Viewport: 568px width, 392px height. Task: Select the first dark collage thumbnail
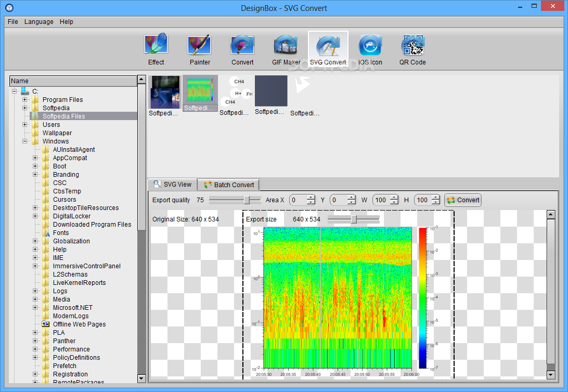click(x=164, y=93)
